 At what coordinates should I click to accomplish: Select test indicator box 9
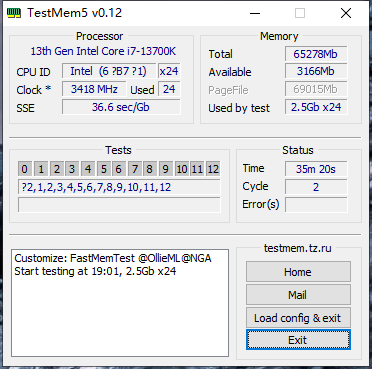tap(166, 169)
